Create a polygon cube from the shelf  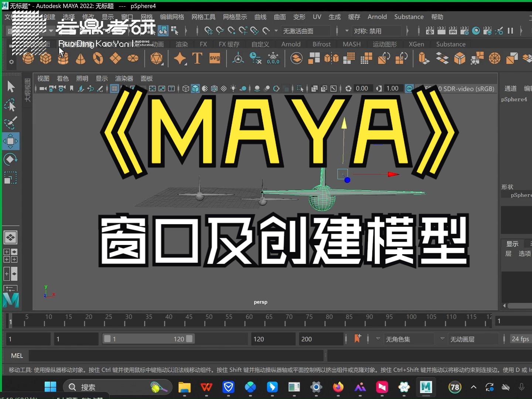click(45, 58)
